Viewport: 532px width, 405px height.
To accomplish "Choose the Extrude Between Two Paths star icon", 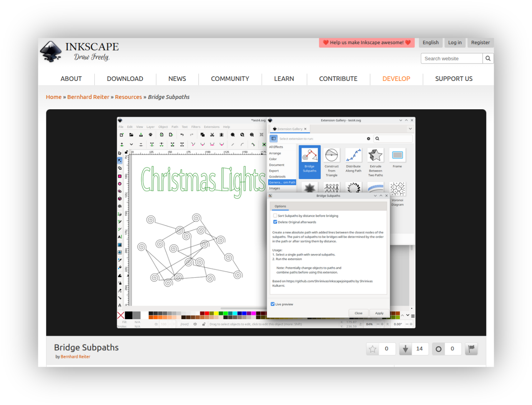I will (375, 156).
